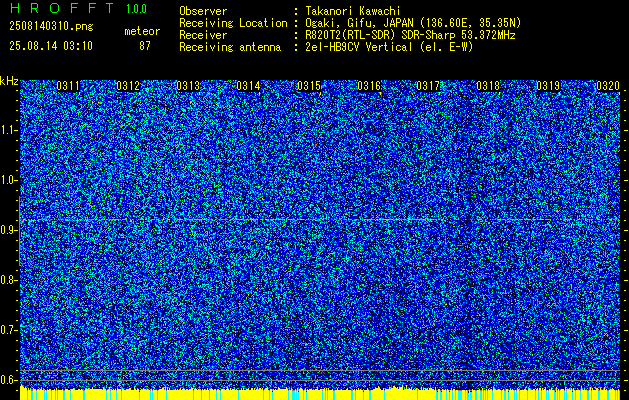Click the kHz axis unit label
This screenshot has width=629, height=400.
pos(9,81)
